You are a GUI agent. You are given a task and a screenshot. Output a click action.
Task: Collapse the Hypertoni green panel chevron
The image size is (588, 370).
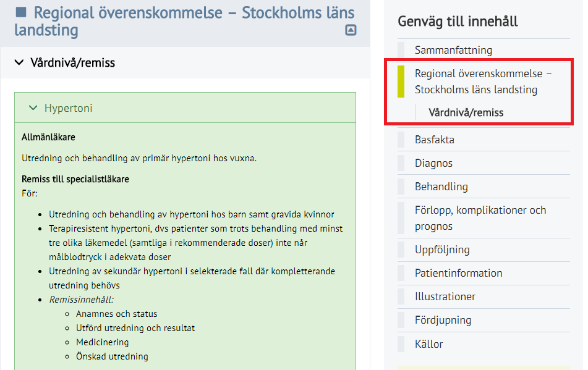pyautogui.click(x=33, y=108)
